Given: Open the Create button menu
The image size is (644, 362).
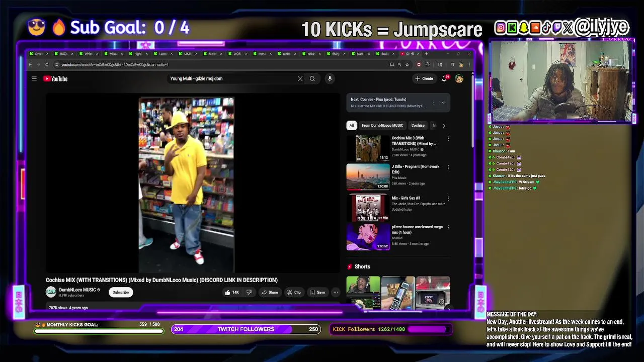Looking at the screenshot, I should click(424, 78).
